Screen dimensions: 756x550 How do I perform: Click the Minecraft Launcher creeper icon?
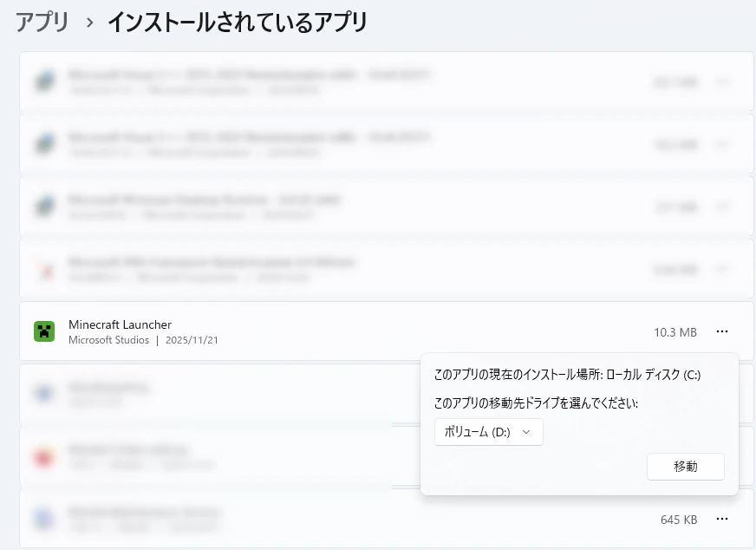pos(47,331)
